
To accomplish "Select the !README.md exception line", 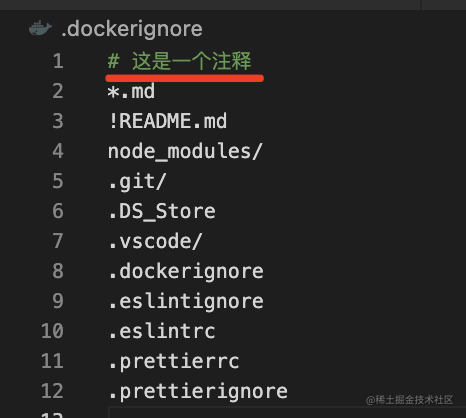I will coord(167,121).
